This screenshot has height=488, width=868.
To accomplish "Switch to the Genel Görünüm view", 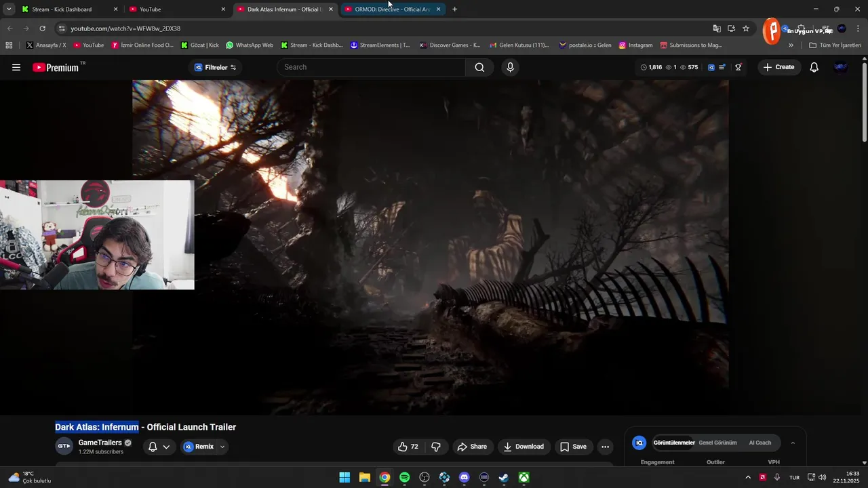I will (717, 443).
